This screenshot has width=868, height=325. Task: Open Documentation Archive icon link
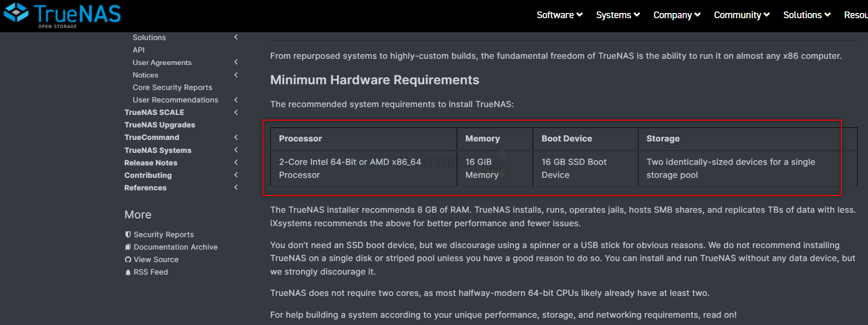(x=128, y=247)
